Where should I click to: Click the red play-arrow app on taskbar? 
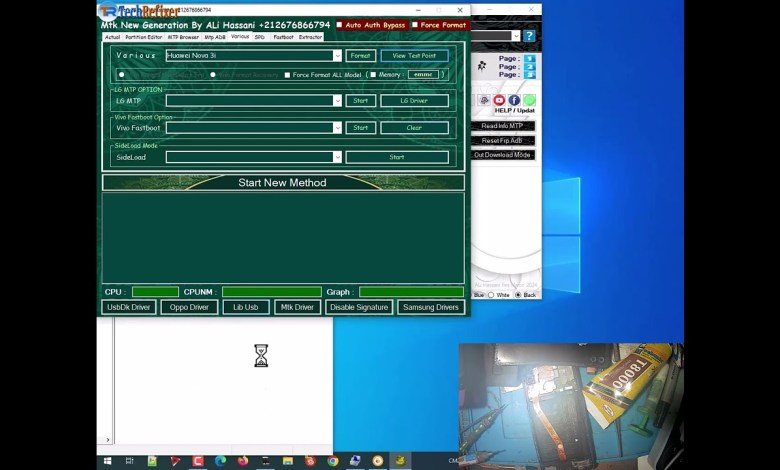[x=175, y=461]
